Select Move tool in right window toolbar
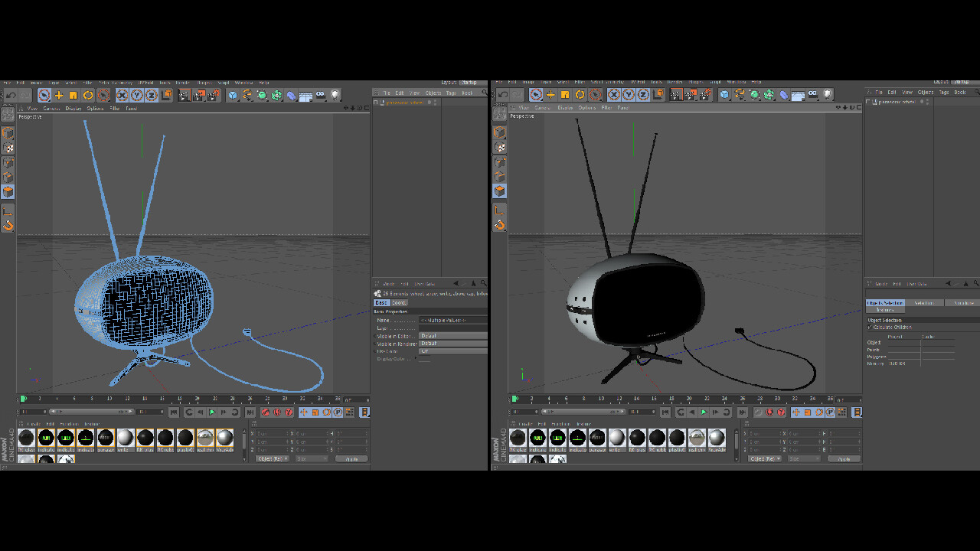Image resolution: width=980 pixels, height=551 pixels. [x=550, y=95]
